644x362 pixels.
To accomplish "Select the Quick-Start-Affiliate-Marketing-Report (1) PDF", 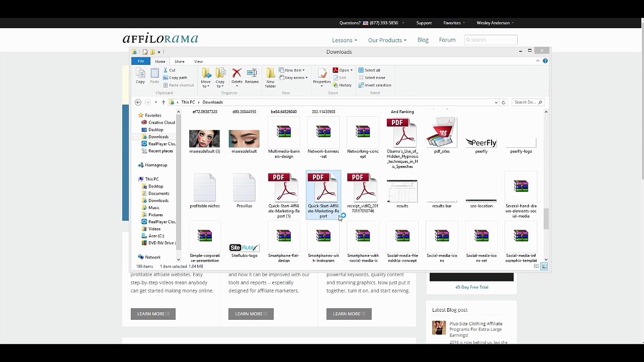I will pyautogui.click(x=284, y=196).
